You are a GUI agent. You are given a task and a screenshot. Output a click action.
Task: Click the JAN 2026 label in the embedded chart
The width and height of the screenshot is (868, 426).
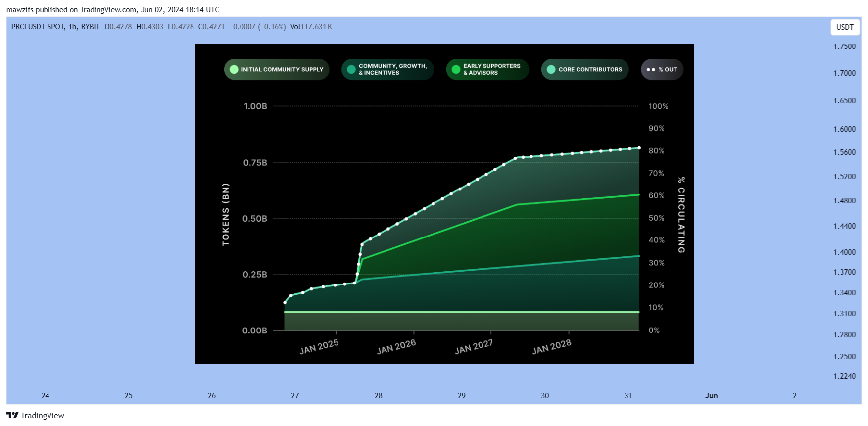396,347
